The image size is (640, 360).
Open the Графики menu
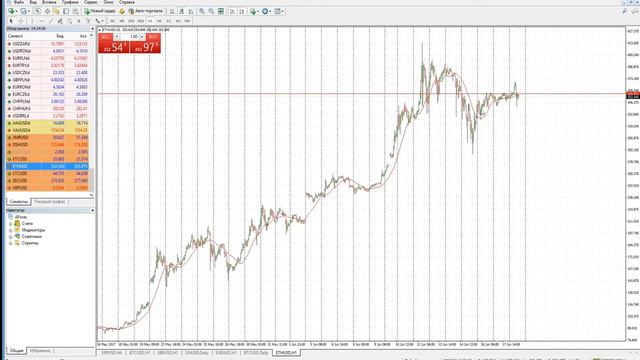point(70,2)
